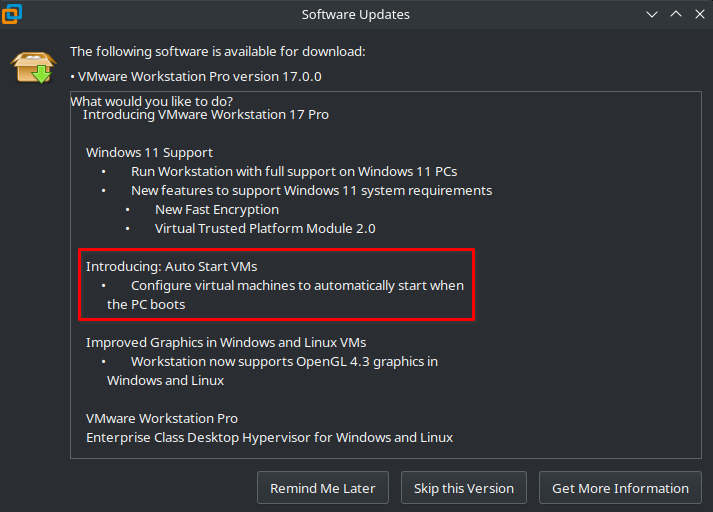Click the Enterprise Class Desktop Hypervisor line
Image resolution: width=713 pixels, height=512 pixels.
(x=269, y=437)
